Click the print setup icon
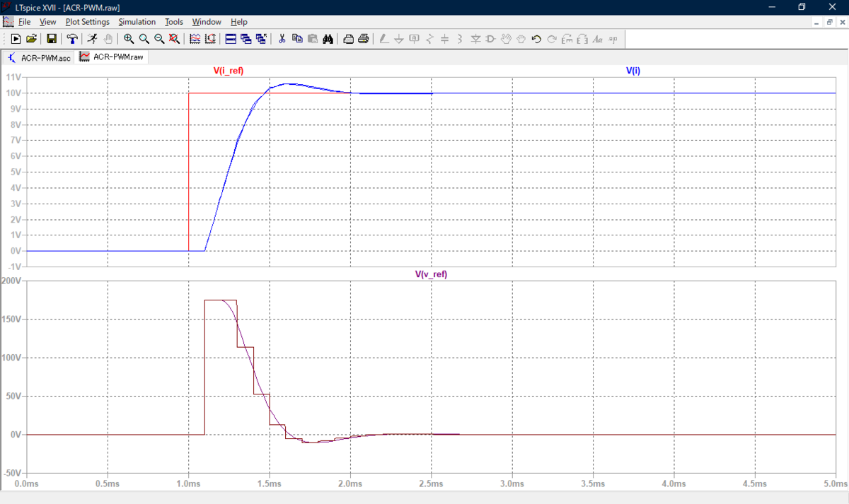Screen dimensions: 849x504 click(349, 39)
